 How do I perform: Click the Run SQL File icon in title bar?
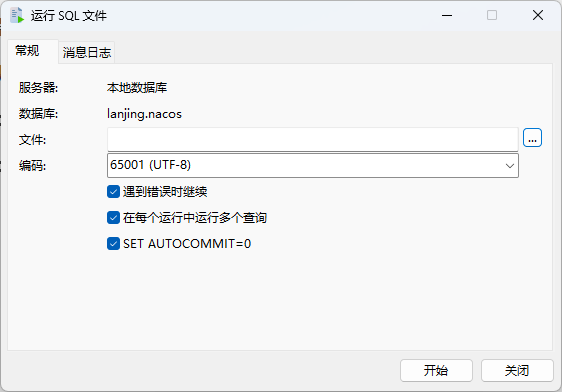17,15
